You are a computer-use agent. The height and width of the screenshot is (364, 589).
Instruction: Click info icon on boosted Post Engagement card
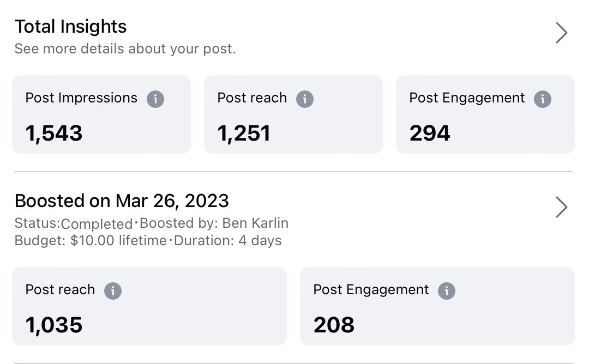(446, 291)
